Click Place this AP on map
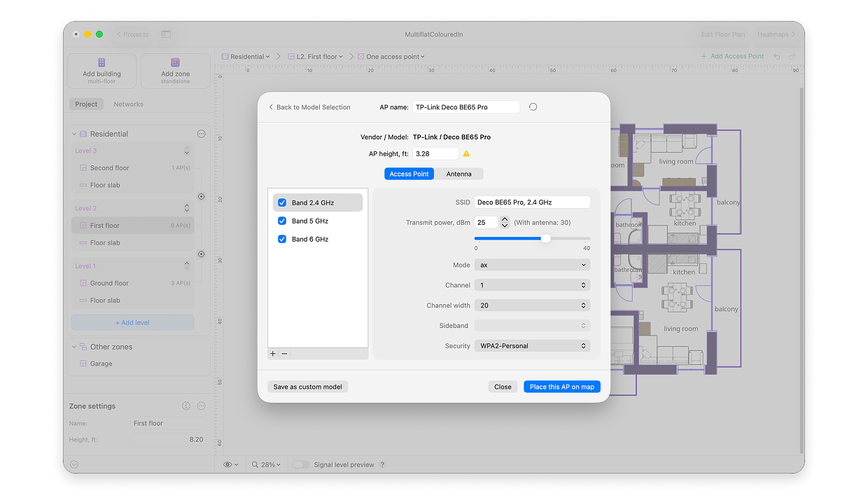This screenshot has width=868, height=496. 562,387
